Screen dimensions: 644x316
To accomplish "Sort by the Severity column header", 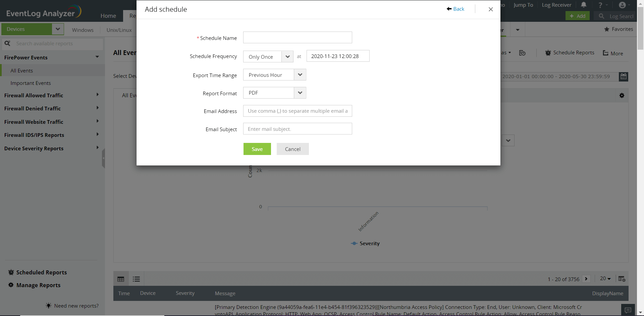I will coord(185,293).
